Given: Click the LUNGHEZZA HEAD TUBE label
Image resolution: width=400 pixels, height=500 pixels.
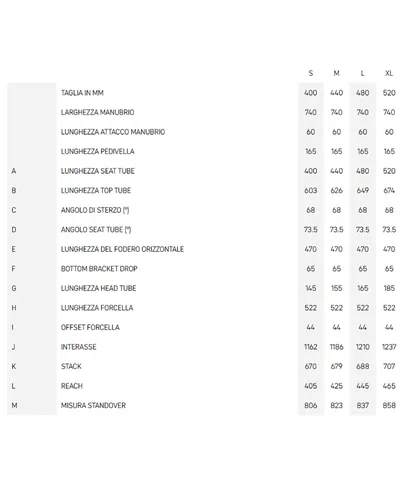Looking at the screenshot, I should (x=98, y=288).
